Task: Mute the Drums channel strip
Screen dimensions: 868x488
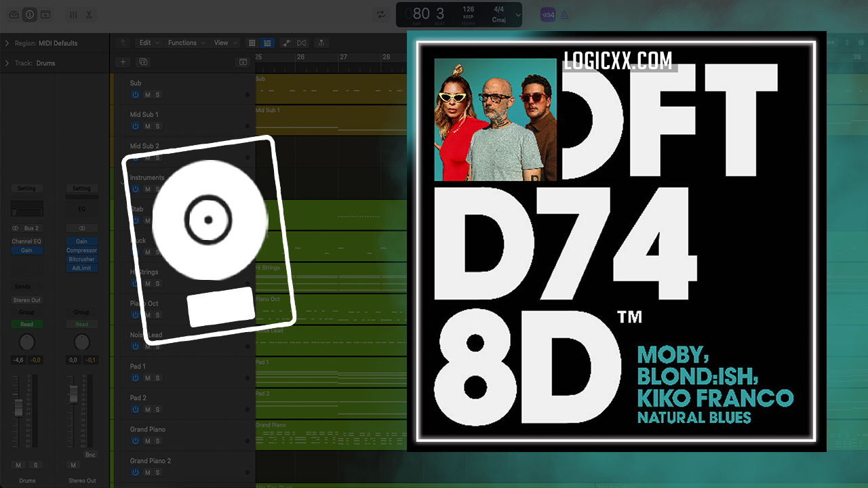Action: [18, 465]
